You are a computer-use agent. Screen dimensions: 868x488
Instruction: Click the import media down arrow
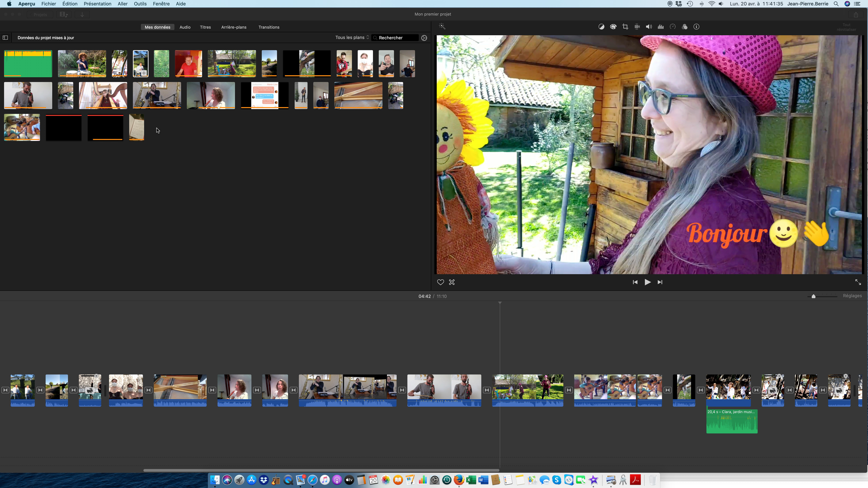[x=82, y=14]
